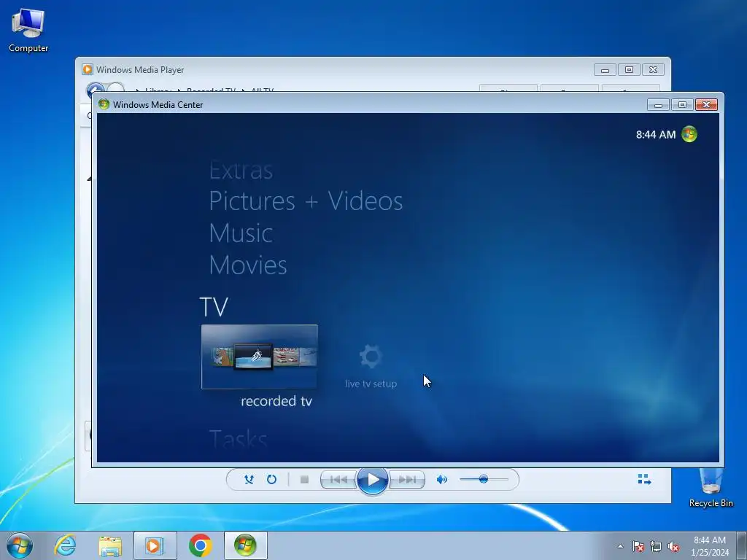Click the Media Player title bar icon
Viewport: 747px width, 560px height.
tap(88, 69)
